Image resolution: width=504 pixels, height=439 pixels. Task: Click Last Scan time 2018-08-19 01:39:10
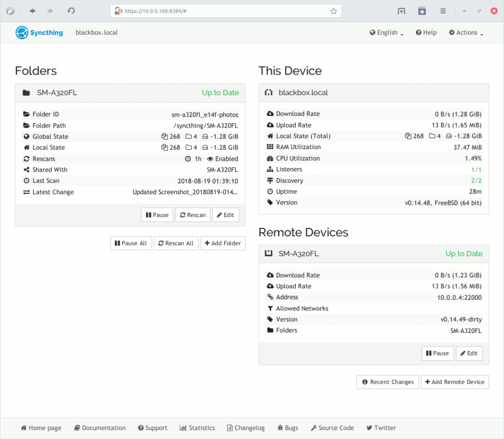click(x=208, y=181)
